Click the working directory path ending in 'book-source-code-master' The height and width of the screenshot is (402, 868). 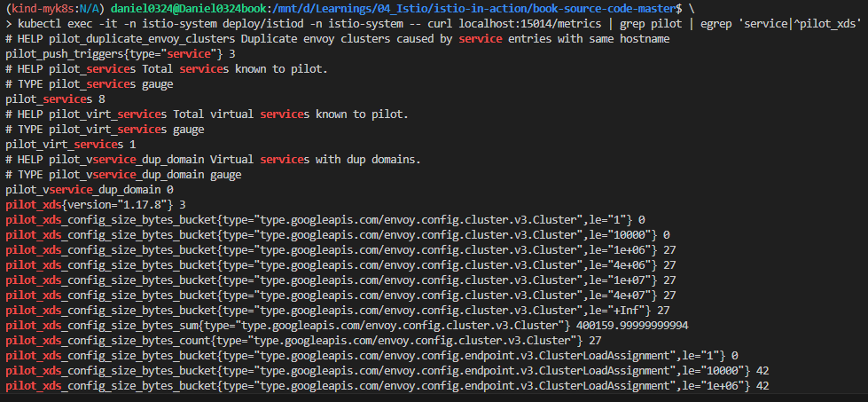click(475, 9)
